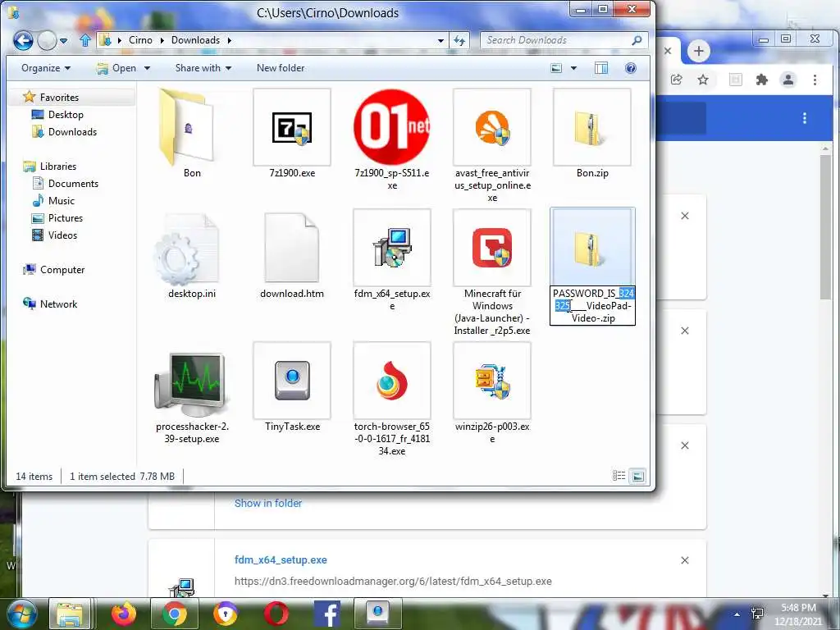Expand the Cirno breadcrumb arrow
The image size is (840, 630).
(x=162, y=40)
